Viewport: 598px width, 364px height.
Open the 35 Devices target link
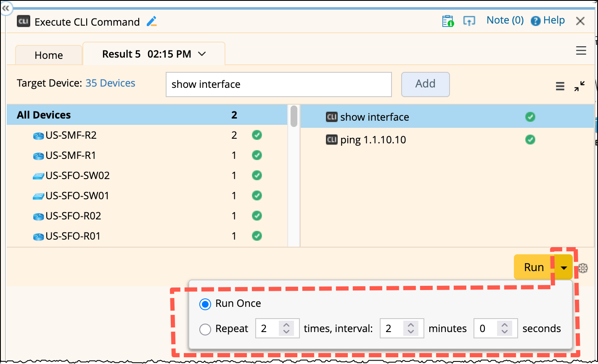(111, 83)
